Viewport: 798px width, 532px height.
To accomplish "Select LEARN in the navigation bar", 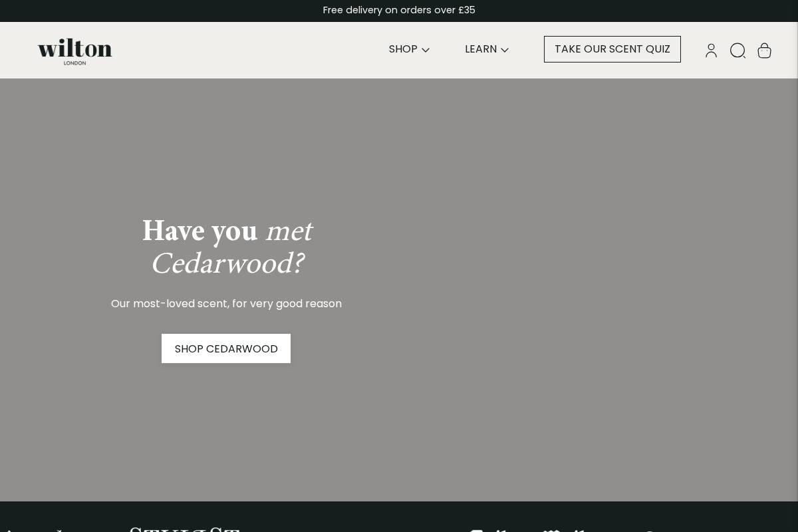I will point(481,49).
